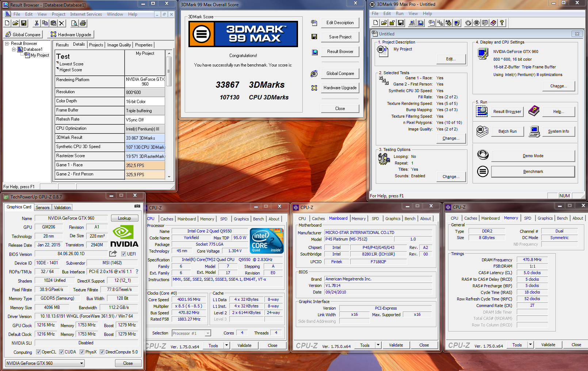Click Print Preview icon in Result Browser toolbar
The image size is (588, 371).
pyautogui.click(x=75, y=23)
